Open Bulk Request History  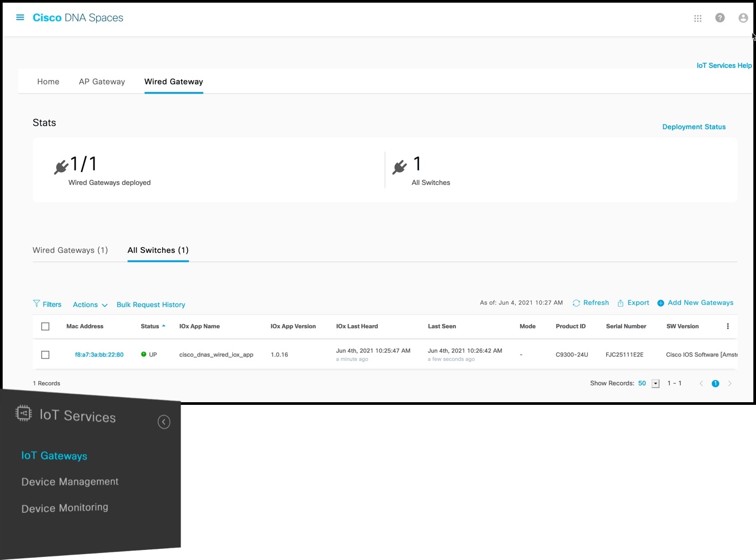point(151,304)
